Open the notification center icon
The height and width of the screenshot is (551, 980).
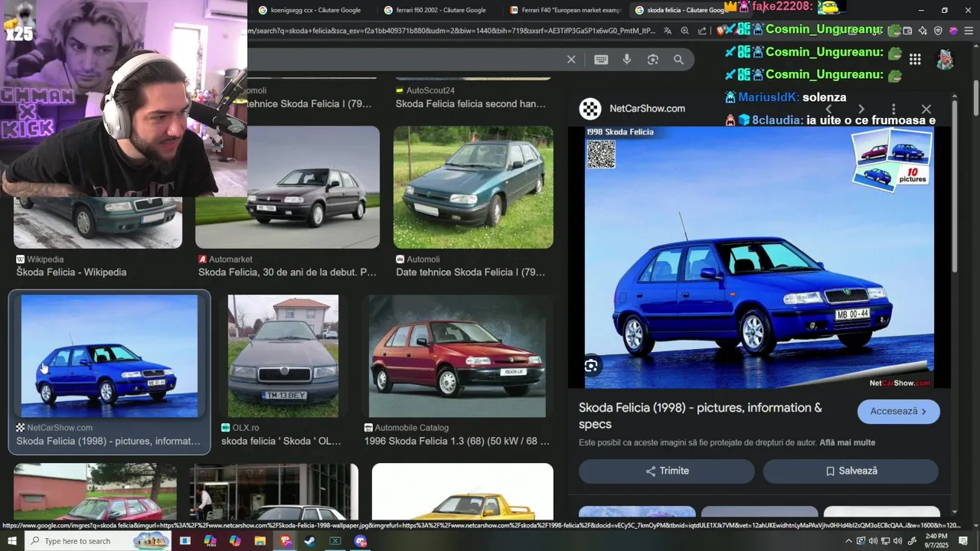(x=963, y=541)
